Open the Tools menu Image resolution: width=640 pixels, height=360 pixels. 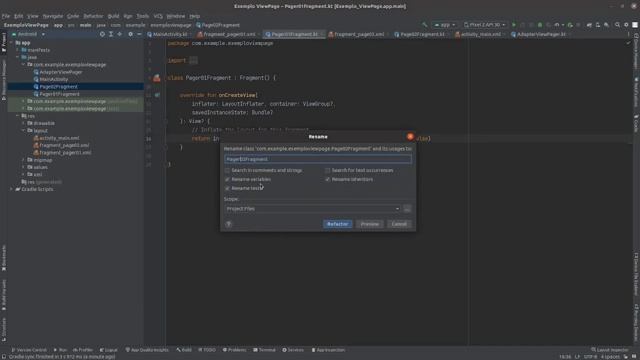[142, 16]
